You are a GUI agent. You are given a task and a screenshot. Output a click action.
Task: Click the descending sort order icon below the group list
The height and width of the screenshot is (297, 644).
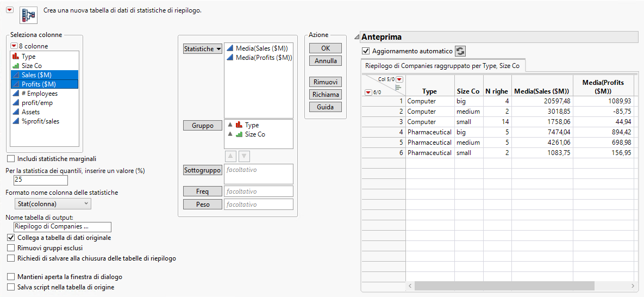245,156
